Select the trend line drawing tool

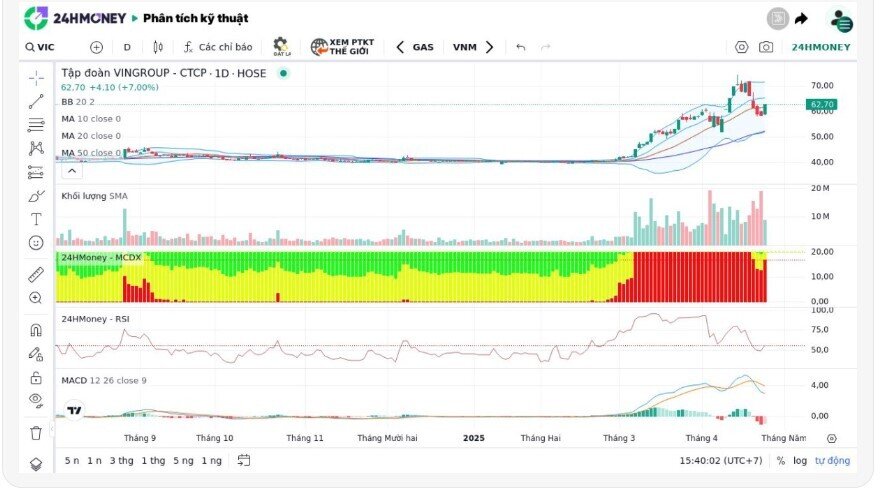[x=36, y=101]
